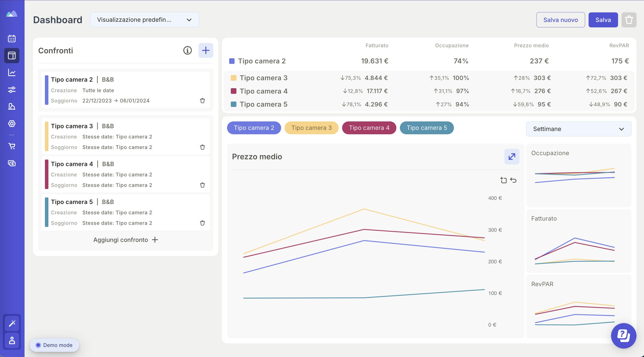Open the user profile sidebar icon
Image resolution: width=644 pixels, height=357 pixels.
tap(12, 340)
